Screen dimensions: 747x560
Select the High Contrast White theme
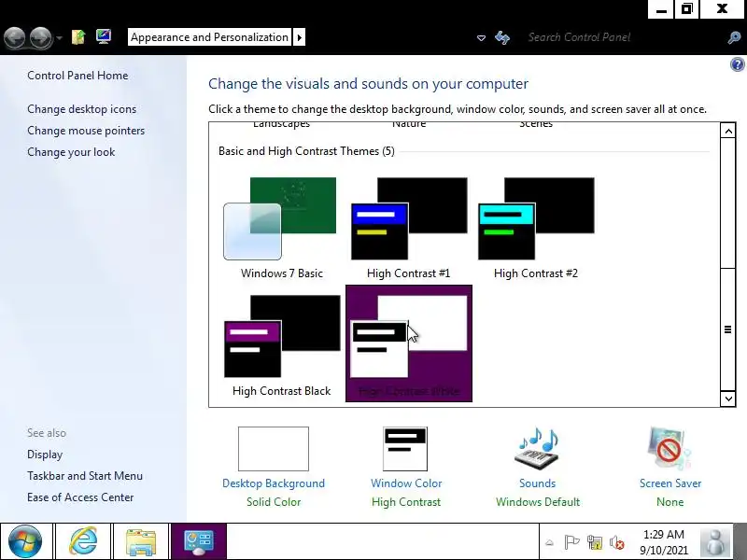(409, 343)
